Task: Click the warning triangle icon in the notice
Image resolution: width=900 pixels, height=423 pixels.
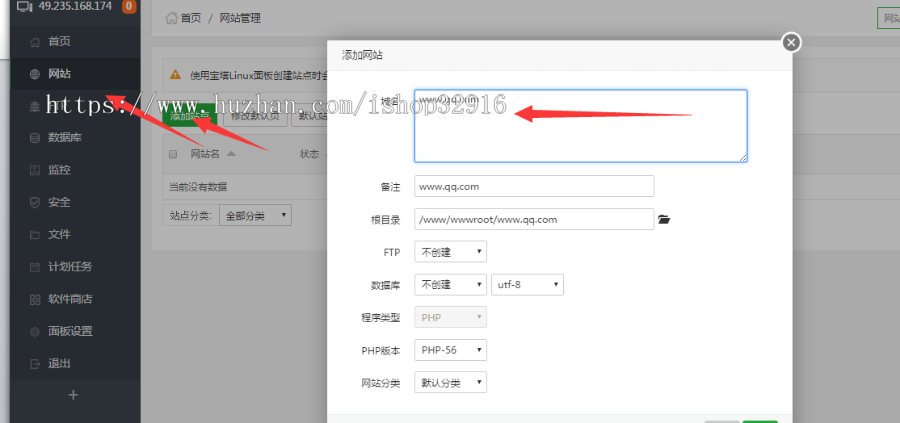Action: [x=175, y=75]
